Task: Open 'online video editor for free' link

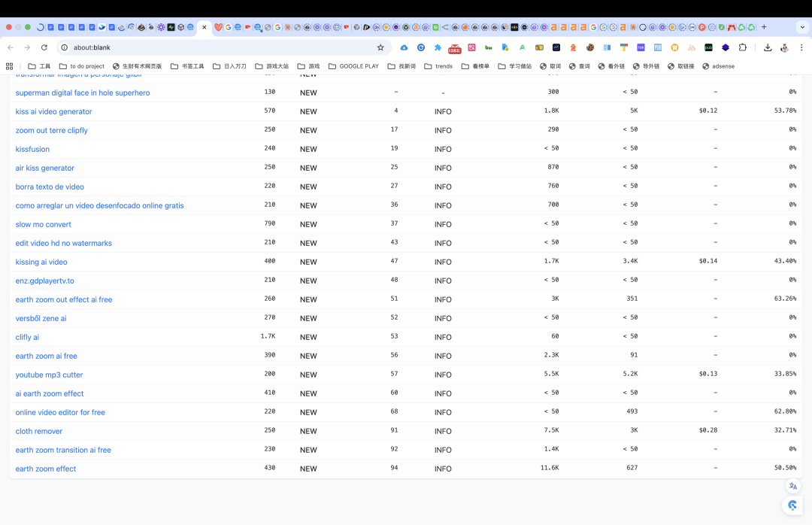Action: point(60,412)
